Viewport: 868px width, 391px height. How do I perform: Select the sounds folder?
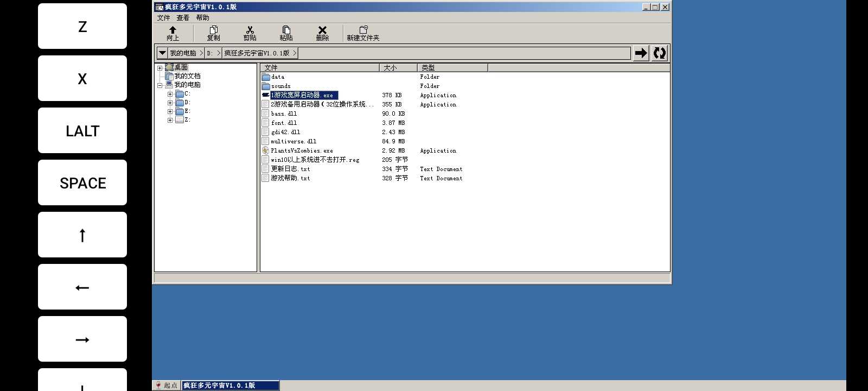(x=280, y=86)
